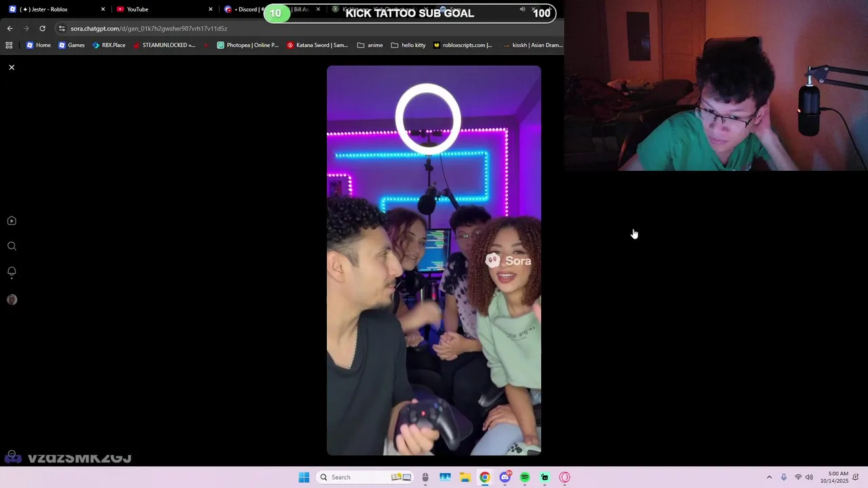Open the notifications bell in Sora sidebar

tap(12, 272)
